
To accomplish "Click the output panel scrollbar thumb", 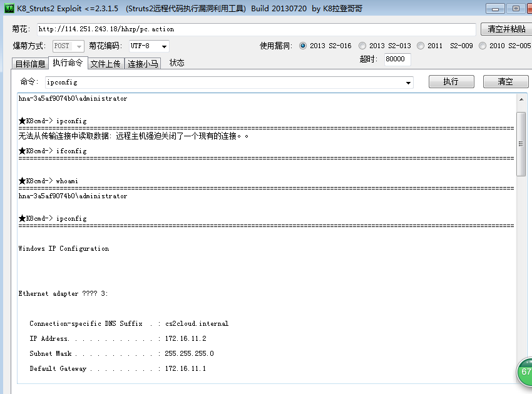I will (521, 144).
